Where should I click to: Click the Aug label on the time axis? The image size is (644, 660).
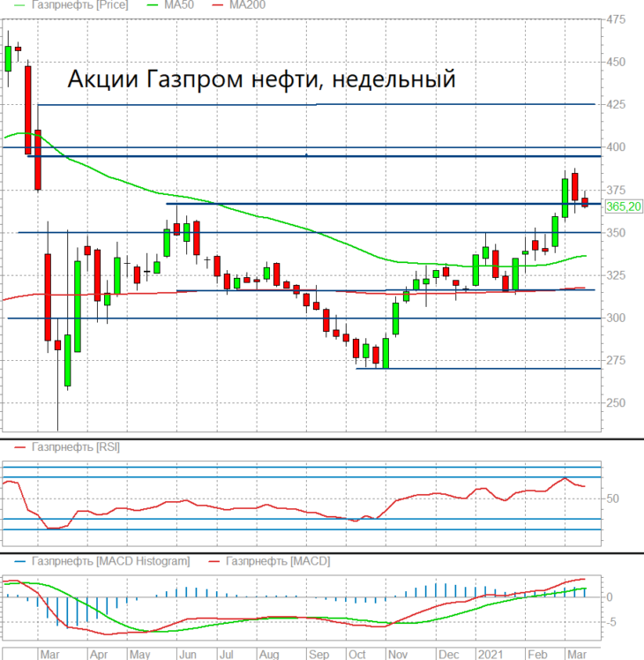click(x=269, y=655)
